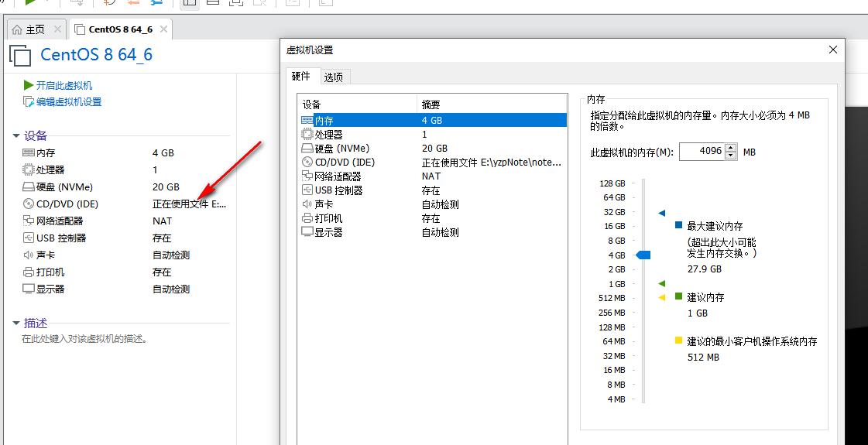Switch to the CentOS 8 64_6 tab
Viewport: 868px width, 445px height.
(x=121, y=29)
